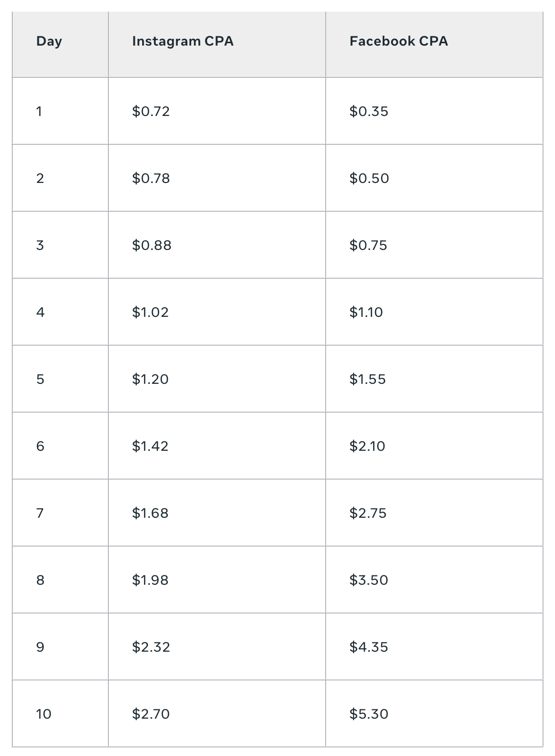Select Facebook CPA value $5.30
The image size is (555, 756).
[x=369, y=714]
